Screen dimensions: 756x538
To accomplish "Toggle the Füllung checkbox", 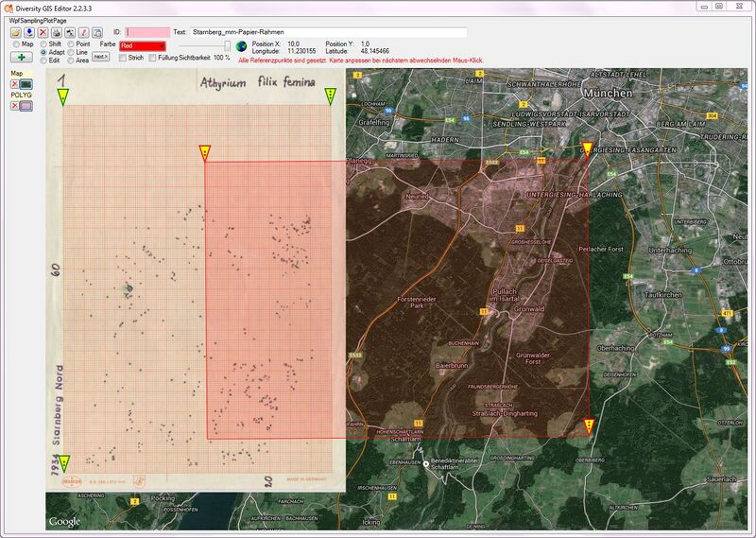I will coord(153,58).
